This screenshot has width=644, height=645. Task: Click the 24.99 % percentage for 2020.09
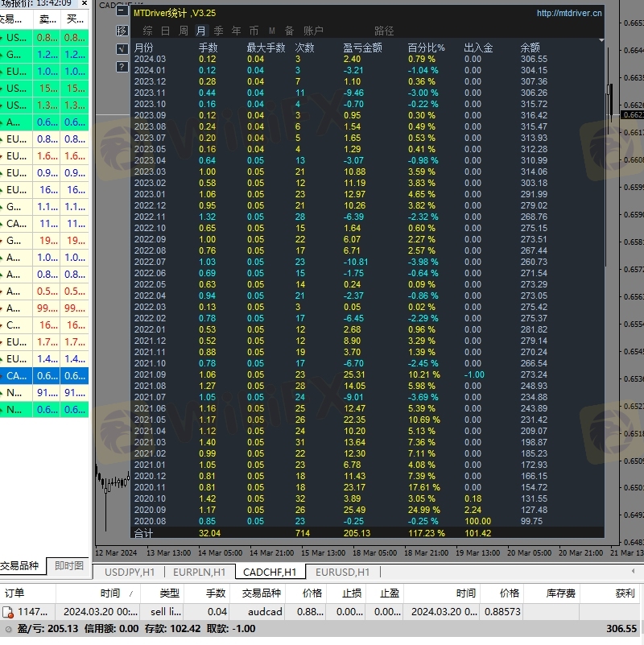[424, 510]
